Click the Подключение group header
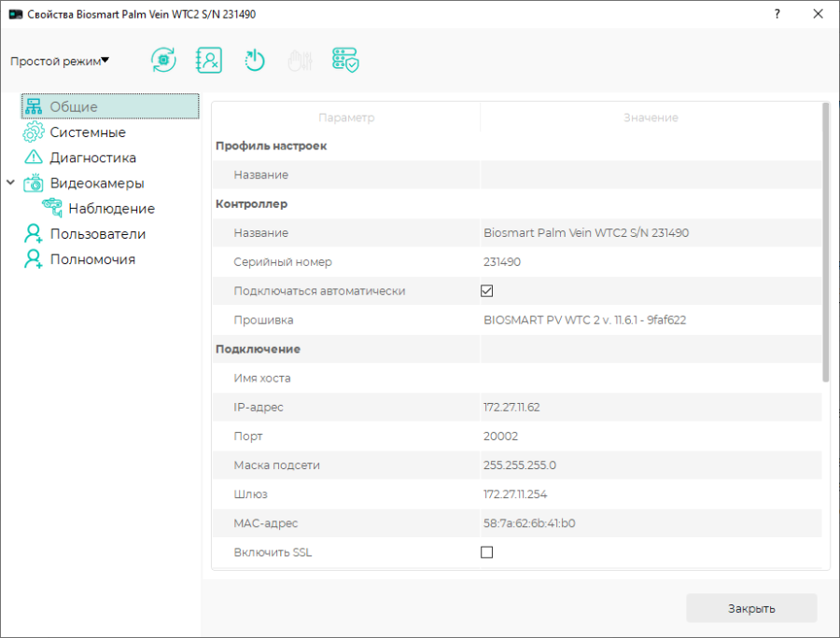This screenshot has height=638, width=840. click(258, 349)
